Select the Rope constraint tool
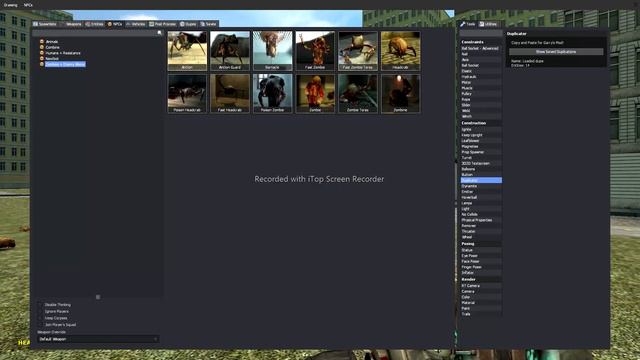640x360 pixels. tap(481, 100)
